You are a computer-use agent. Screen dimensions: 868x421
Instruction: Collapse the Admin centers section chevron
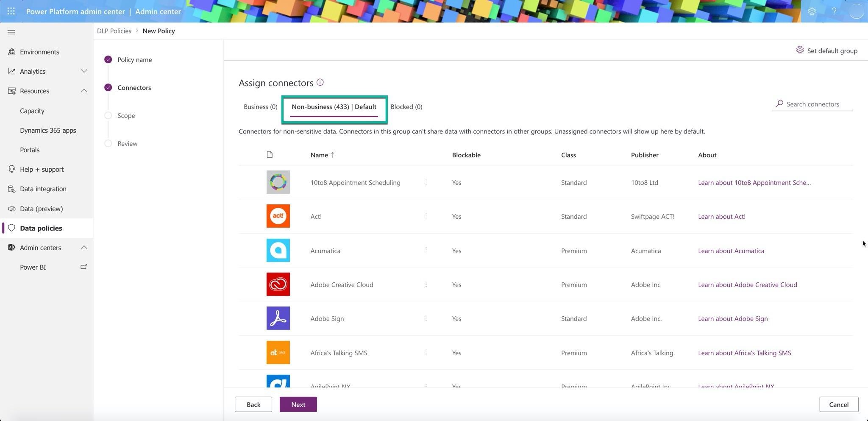tap(84, 248)
